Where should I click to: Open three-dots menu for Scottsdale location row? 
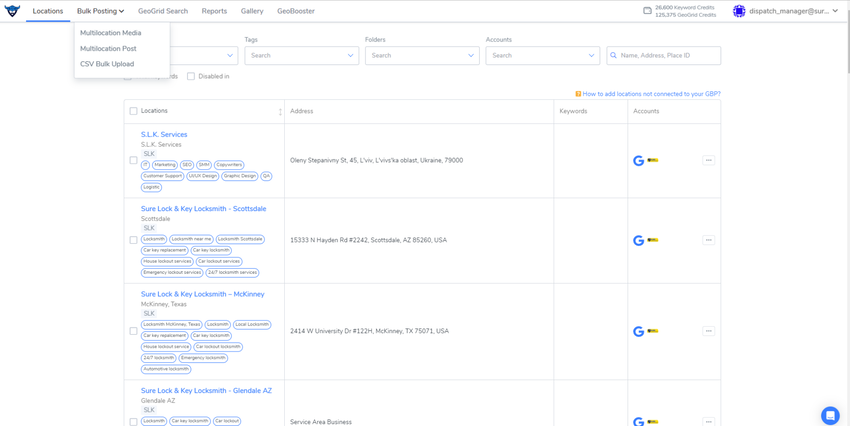point(709,240)
